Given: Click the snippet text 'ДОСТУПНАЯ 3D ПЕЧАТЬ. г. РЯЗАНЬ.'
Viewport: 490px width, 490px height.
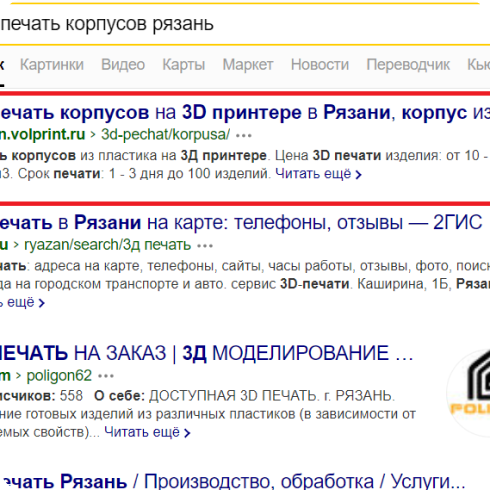Looking at the screenshot, I should click(272, 396).
